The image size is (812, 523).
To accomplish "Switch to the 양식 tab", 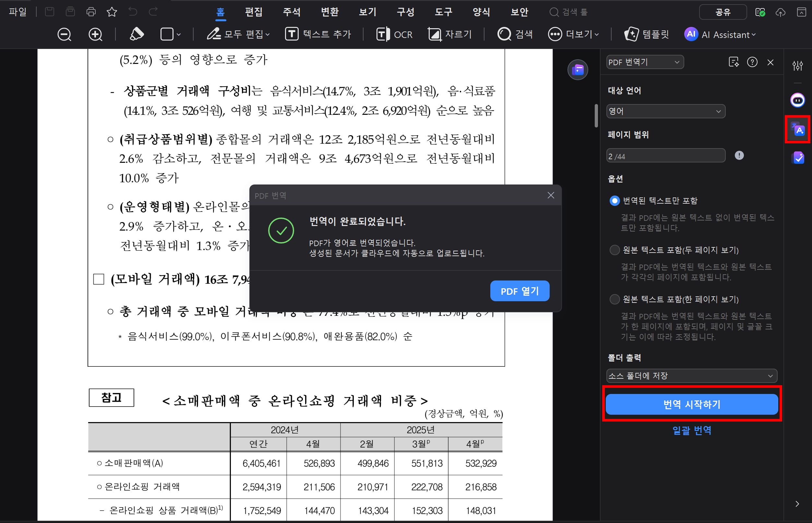I will [481, 12].
